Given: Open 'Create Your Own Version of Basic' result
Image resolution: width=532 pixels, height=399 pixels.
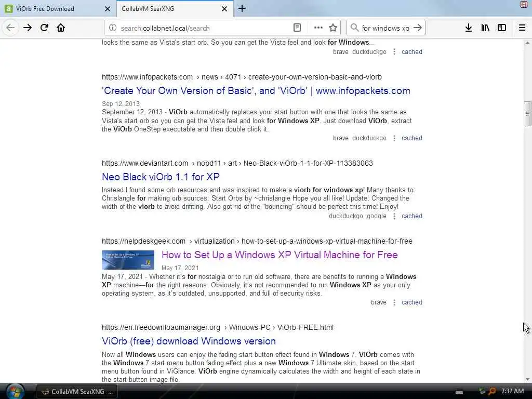Looking at the screenshot, I should [256, 91].
